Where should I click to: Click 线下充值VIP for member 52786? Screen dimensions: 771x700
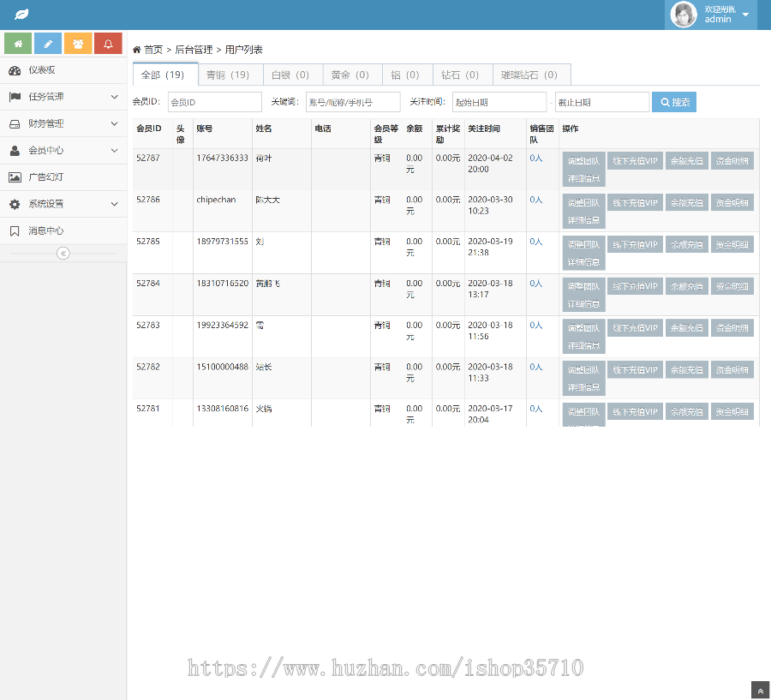636,203
